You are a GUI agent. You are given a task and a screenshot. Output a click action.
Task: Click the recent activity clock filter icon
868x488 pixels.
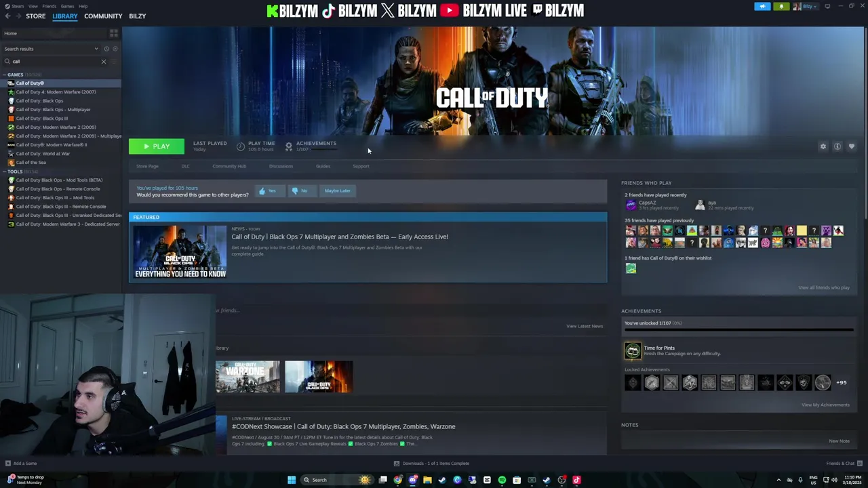(x=106, y=49)
